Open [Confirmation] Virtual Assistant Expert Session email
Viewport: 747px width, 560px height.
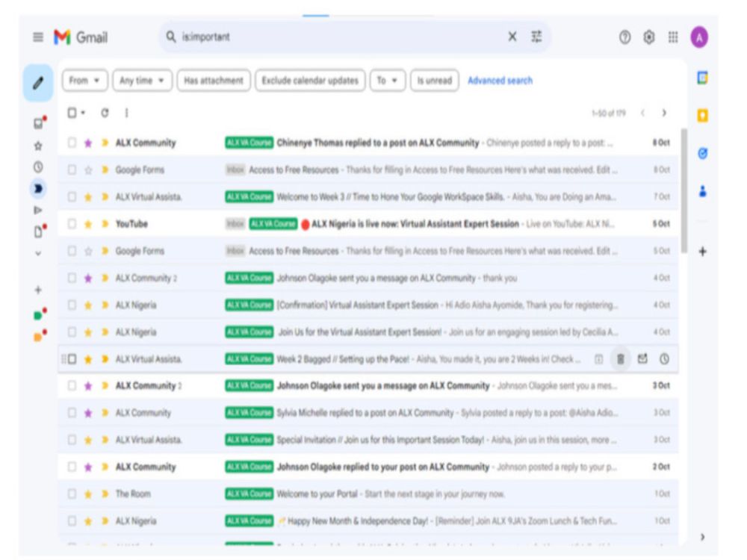368,305
